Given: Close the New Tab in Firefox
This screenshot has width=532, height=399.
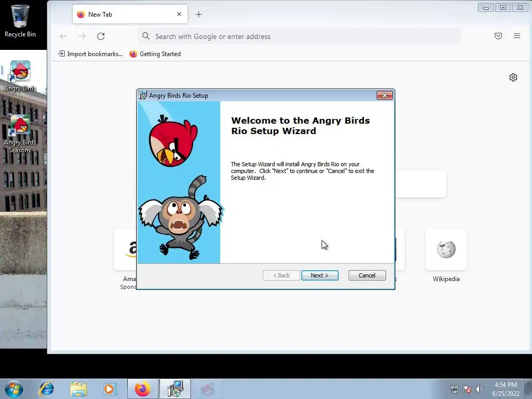Looking at the screenshot, I should (179, 14).
